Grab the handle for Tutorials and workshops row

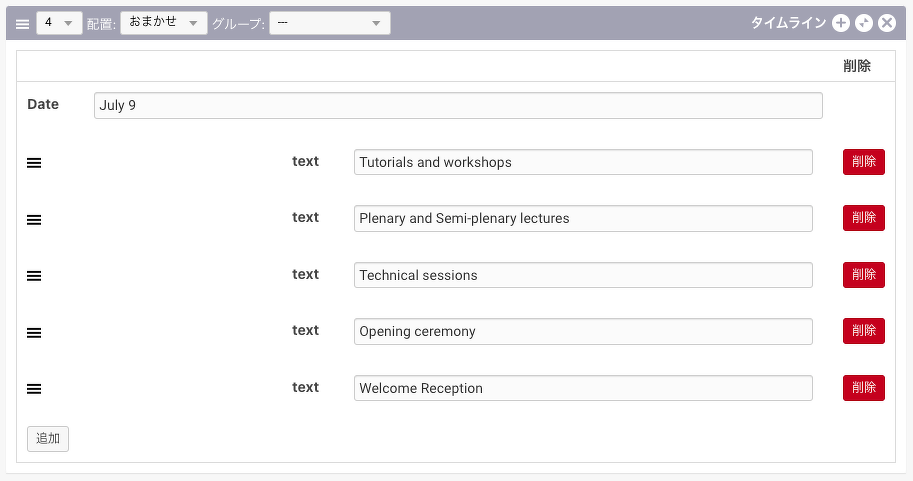[34, 163]
